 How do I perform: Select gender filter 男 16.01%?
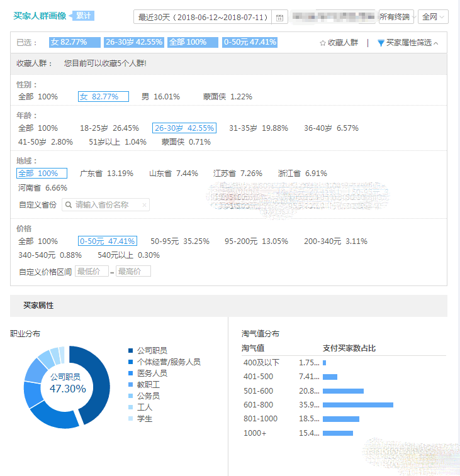(160, 97)
